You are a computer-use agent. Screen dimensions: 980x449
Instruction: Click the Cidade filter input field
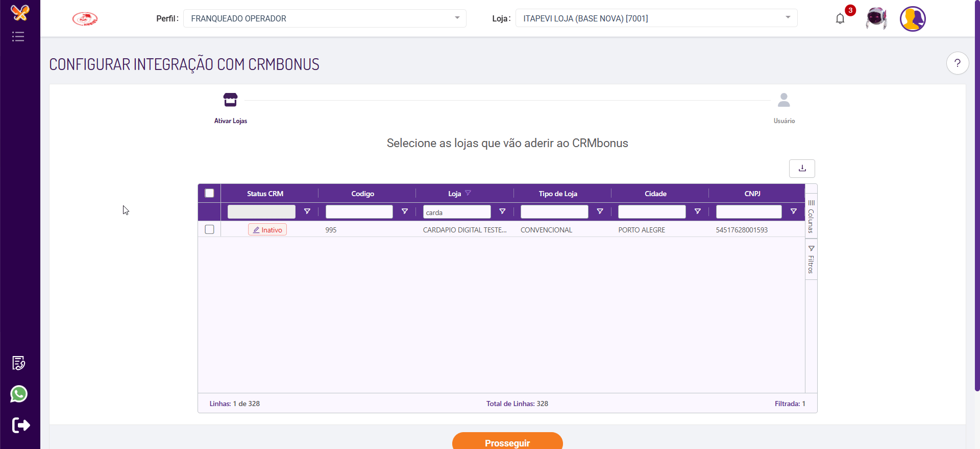(652, 212)
